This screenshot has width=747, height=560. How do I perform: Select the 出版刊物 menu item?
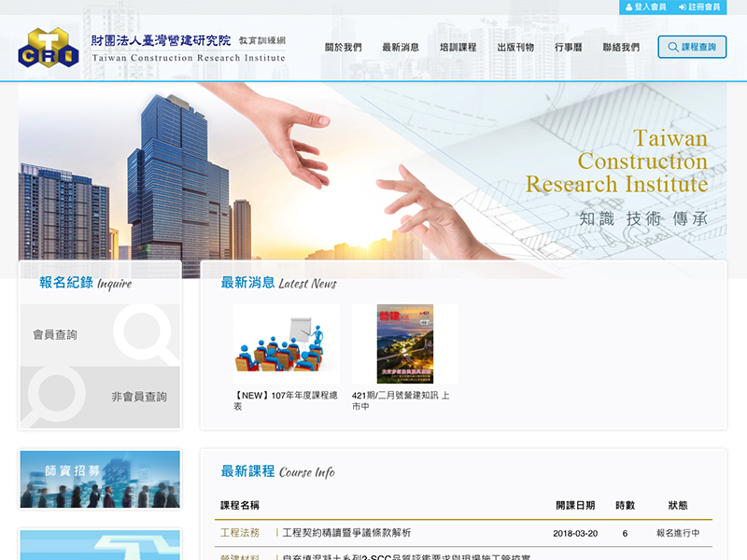coord(518,45)
